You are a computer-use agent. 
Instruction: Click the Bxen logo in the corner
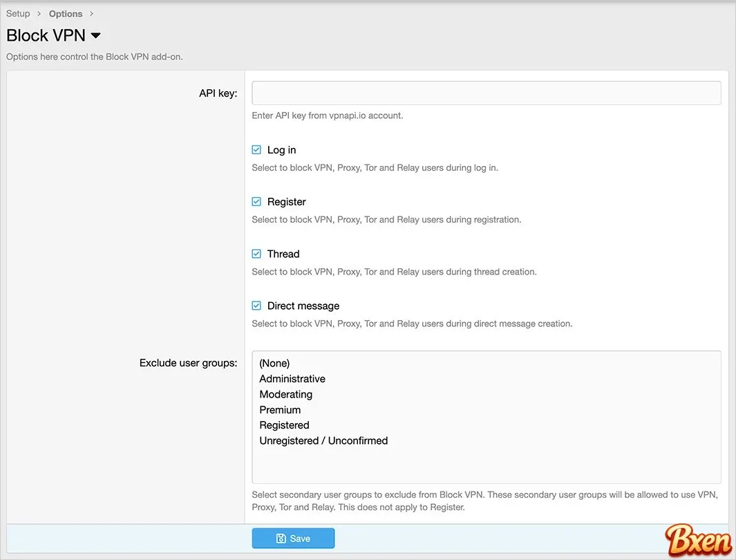[x=698, y=541]
